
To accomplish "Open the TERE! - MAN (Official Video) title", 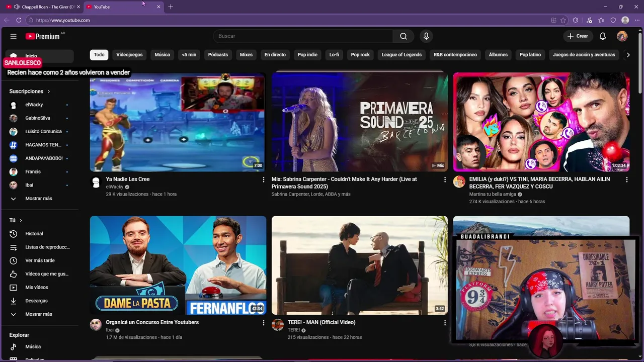I will (321, 322).
